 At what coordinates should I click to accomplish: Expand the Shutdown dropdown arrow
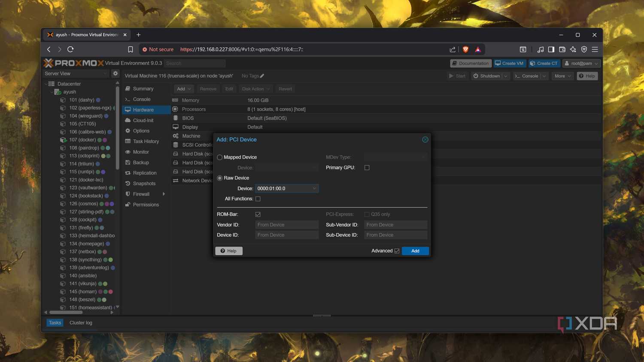coord(506,76)
